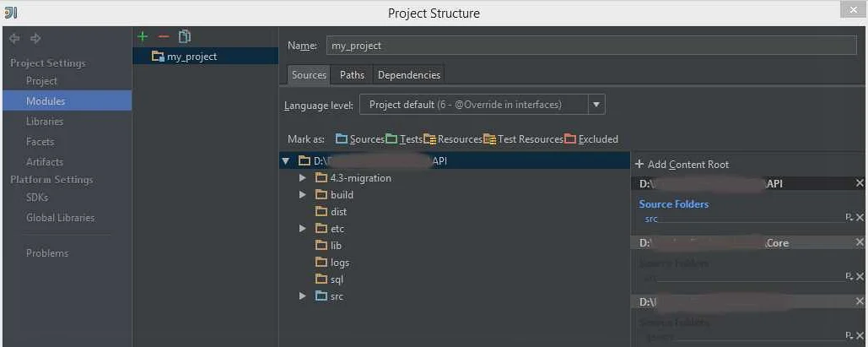This screenshot has height=347, width=868.
Task: Select my_project module in list
Action: [x=191, y=57]
